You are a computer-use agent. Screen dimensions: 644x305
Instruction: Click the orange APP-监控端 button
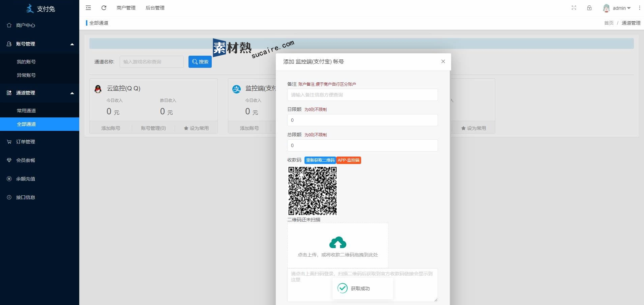tap(349, 160)
